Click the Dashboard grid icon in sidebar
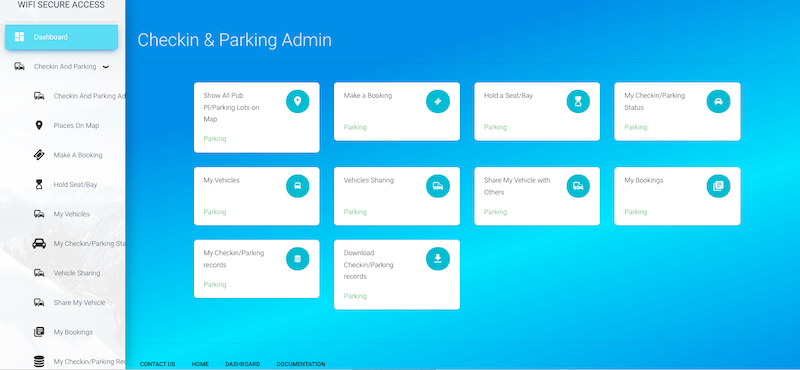 pyautogui.click(x=19, y=37)
